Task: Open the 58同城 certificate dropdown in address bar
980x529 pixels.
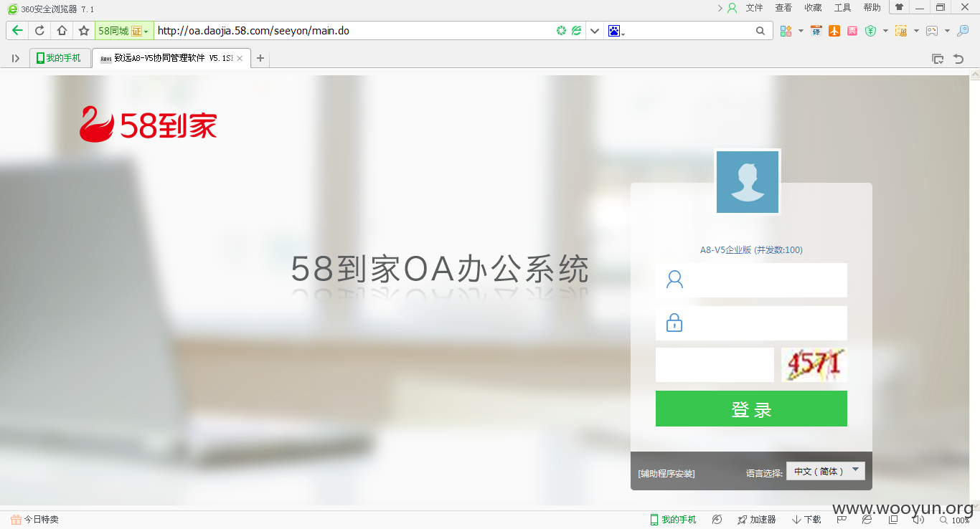Action: click(124, 31)
